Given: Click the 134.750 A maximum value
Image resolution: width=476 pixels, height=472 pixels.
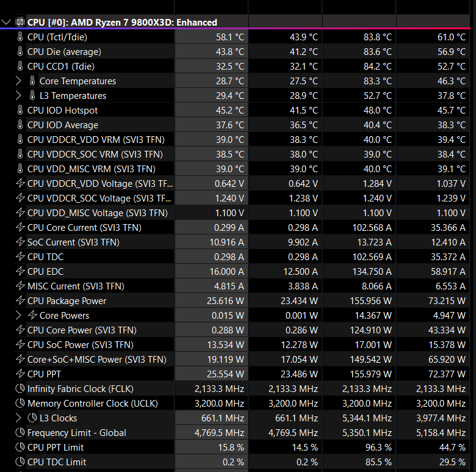Looking at the screenshot, I should click(x=372, y=271).
